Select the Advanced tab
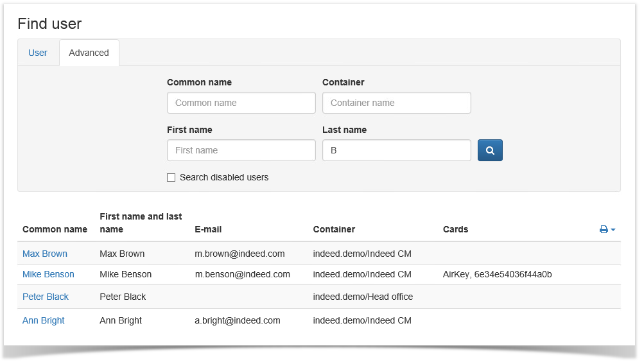 [89, 53]
